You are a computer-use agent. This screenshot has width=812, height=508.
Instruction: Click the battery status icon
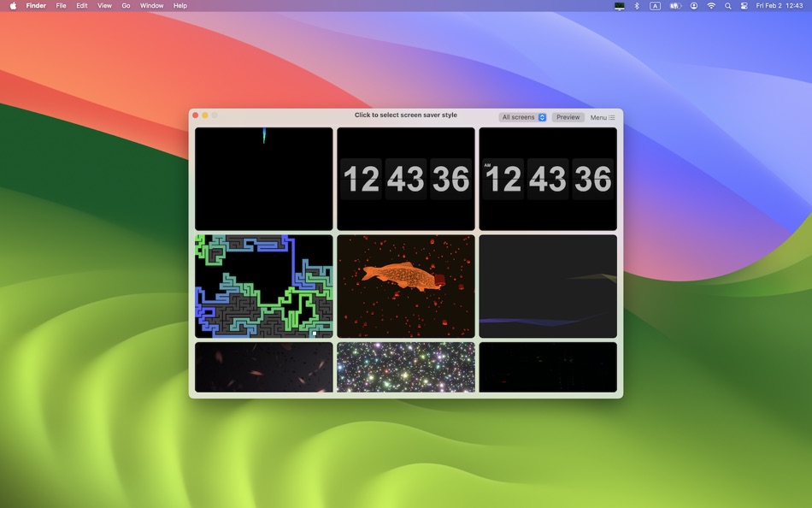point(675,6)
